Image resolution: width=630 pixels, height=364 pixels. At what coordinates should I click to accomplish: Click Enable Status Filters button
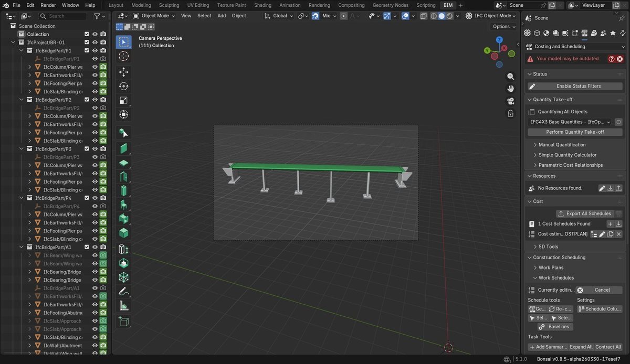(x=575, y=86)
